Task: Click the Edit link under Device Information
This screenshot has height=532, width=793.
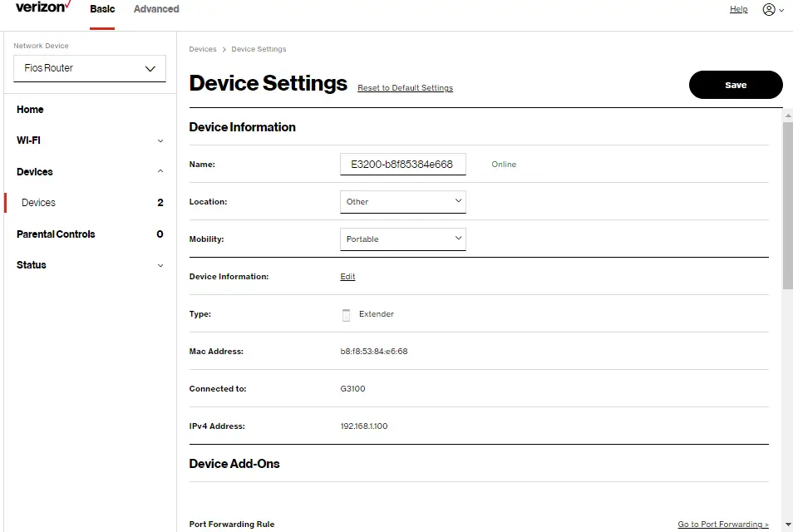Action: [x=347, y=276]
